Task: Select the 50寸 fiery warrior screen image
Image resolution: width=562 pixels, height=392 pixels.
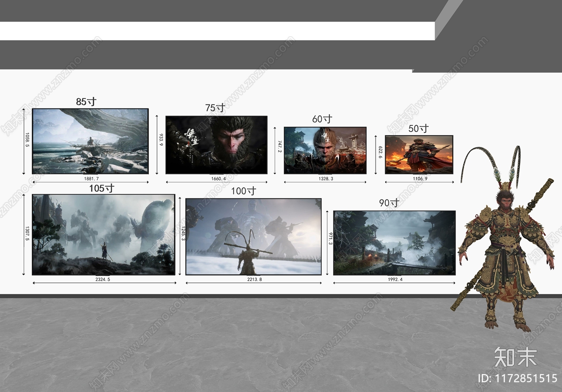Action: [419, 155]
